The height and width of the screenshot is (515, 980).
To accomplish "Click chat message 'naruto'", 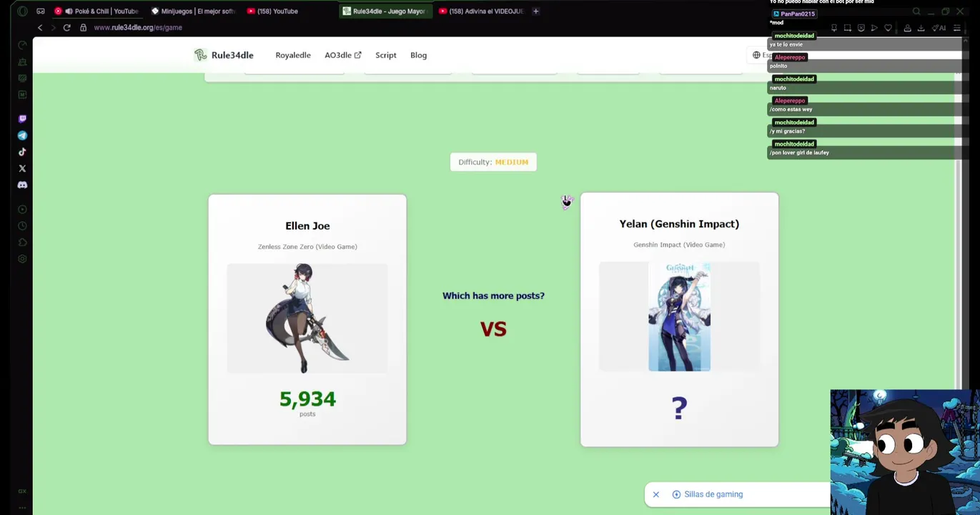I will [778, 88].
